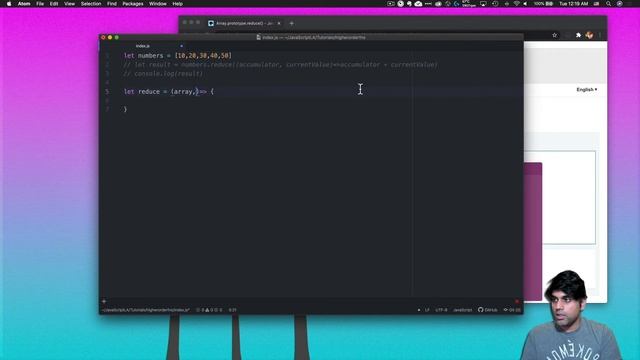Image resolution: width=640 pixels, height=360 pixels.
Task: Bookmark this page with star icon
Action: pyautogui.click(x=554, y=35)
